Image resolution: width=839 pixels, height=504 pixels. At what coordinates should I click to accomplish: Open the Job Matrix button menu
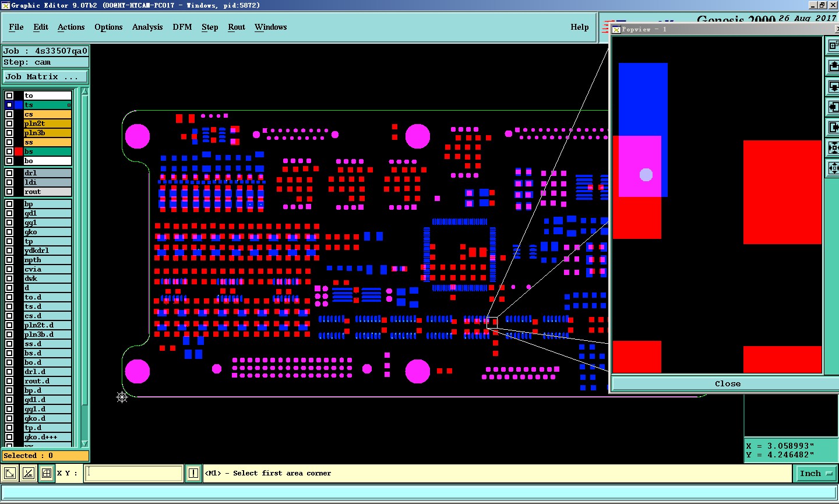pyautogui.click(x=45, y=77)
